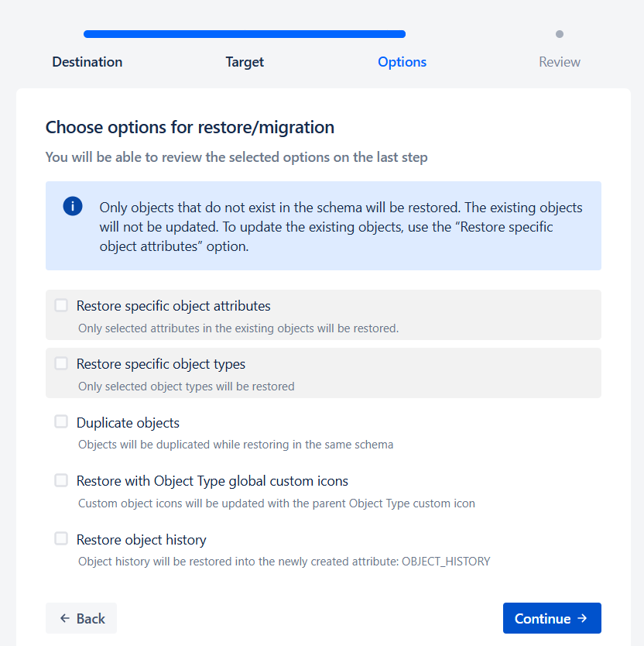Click the right arrow icon on Continue
Screen dimensions: 644x646
point(582,618)
